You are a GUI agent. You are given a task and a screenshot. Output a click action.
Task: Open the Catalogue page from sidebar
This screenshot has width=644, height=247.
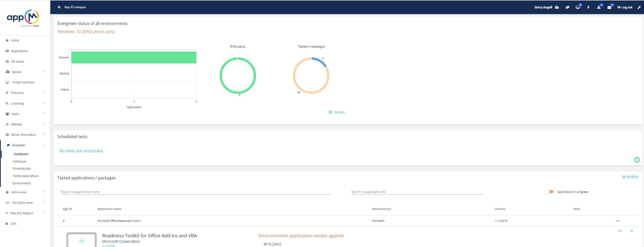20,161
